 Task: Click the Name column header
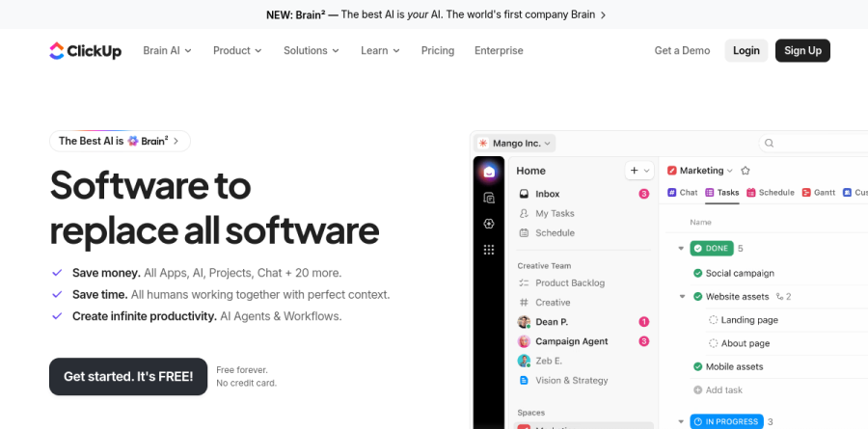click(x=700, y=222)
